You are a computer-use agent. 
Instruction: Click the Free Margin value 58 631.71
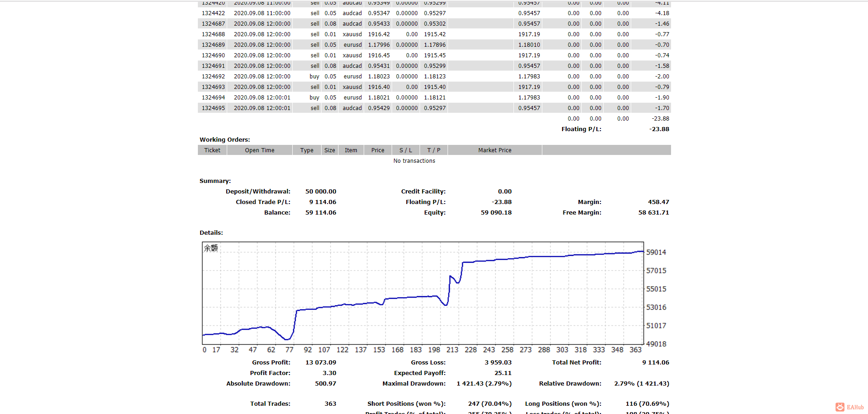point(653,213)
